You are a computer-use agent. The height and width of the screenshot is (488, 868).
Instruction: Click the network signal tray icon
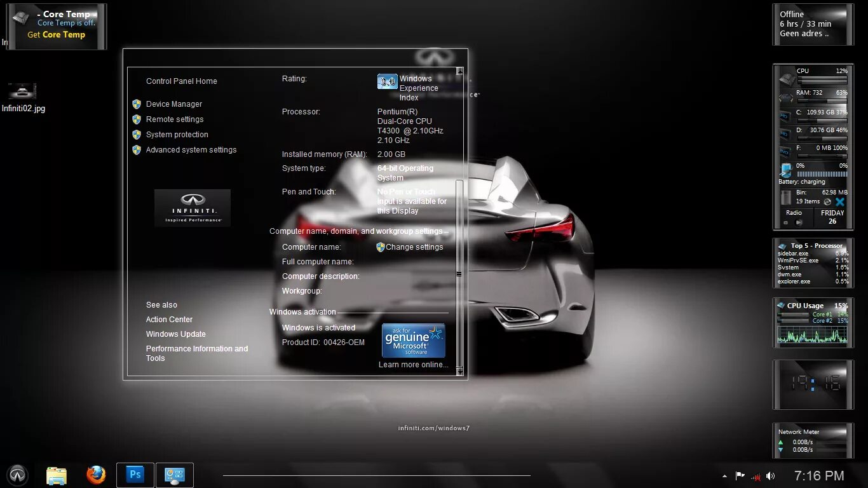click(756, 476)
